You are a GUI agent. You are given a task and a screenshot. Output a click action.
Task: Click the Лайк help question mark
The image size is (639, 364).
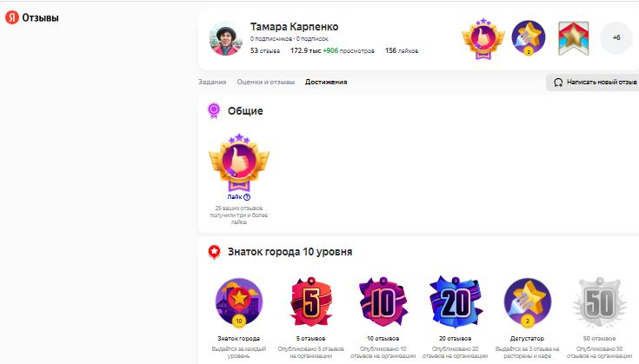247,197
